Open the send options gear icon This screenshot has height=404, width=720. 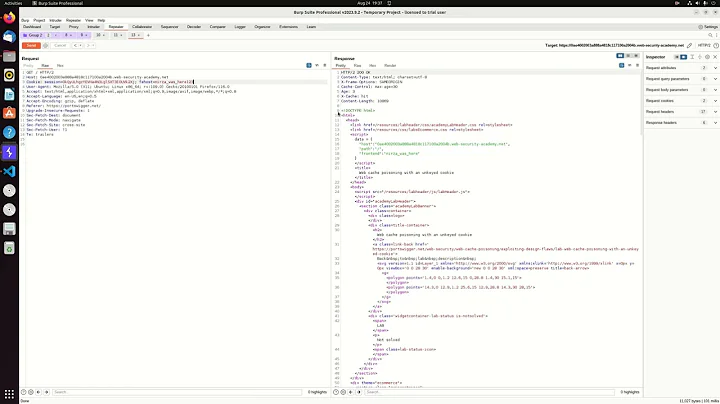point(45,45)
